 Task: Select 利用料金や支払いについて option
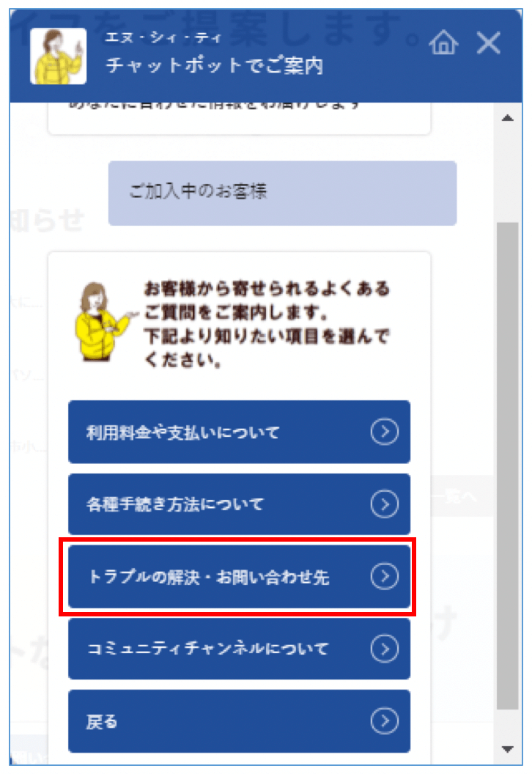[x=239, y=432]
